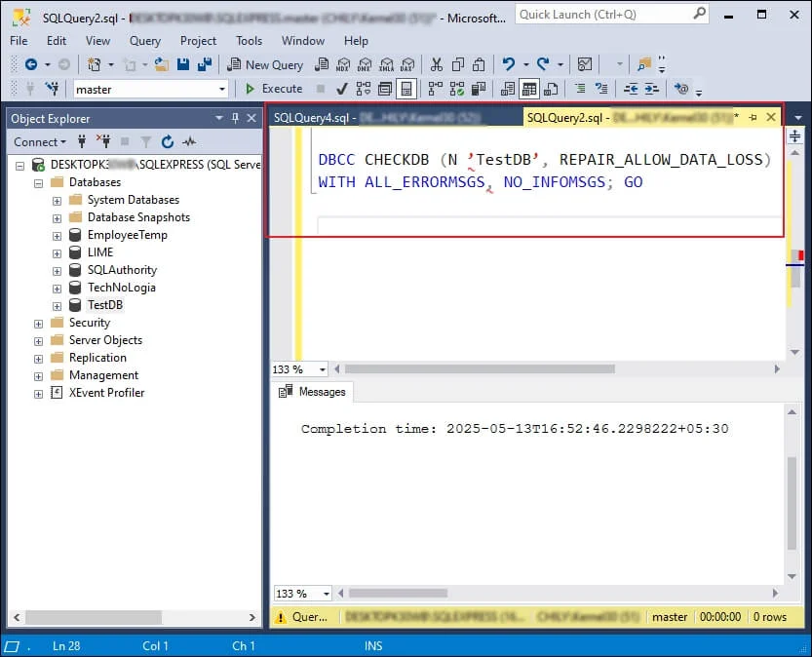Click the Comment Out Selected Lines icon
The height and width of the screenshot is (657, 812).
point(580,89)
